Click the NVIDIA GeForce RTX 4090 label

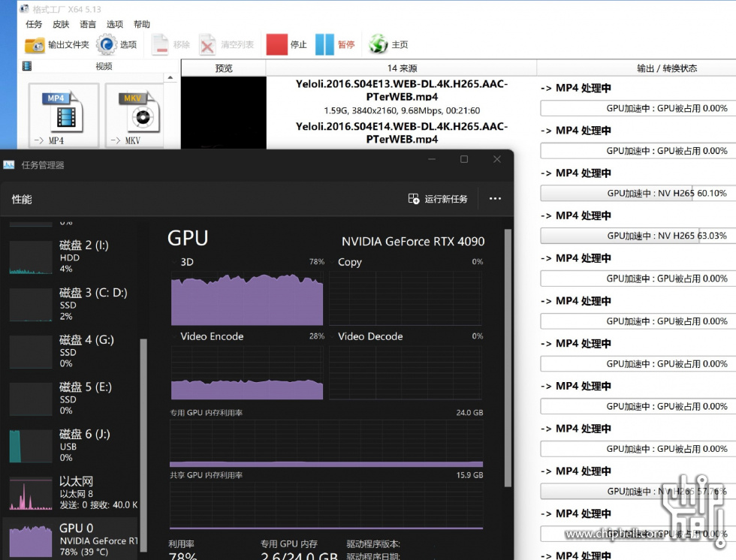(413, 242)
